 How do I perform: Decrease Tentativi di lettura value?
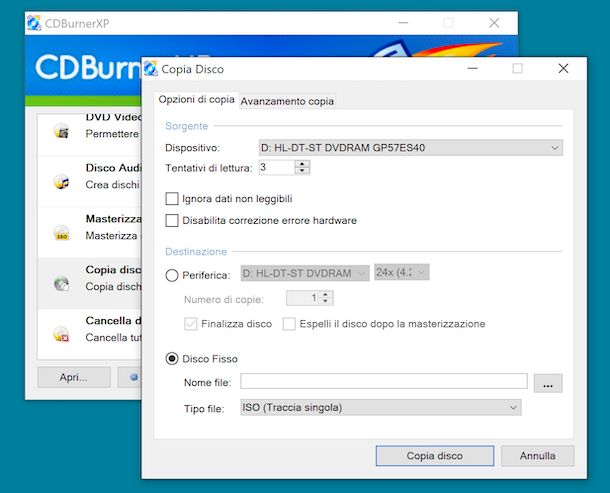(302, 171)
